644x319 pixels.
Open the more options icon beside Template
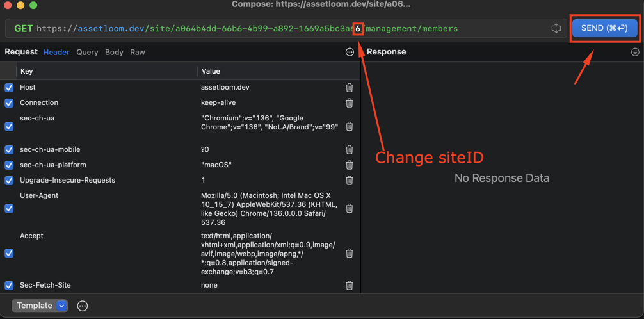[x=83, y=306]
